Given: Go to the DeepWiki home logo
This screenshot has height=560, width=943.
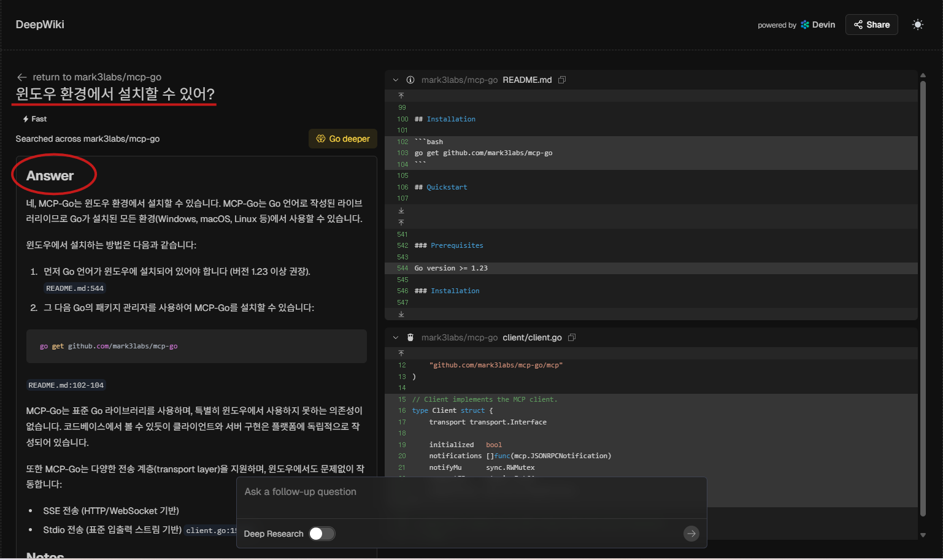Looking at the screenshot, I should pyautogui.click(x=40, y=25).
